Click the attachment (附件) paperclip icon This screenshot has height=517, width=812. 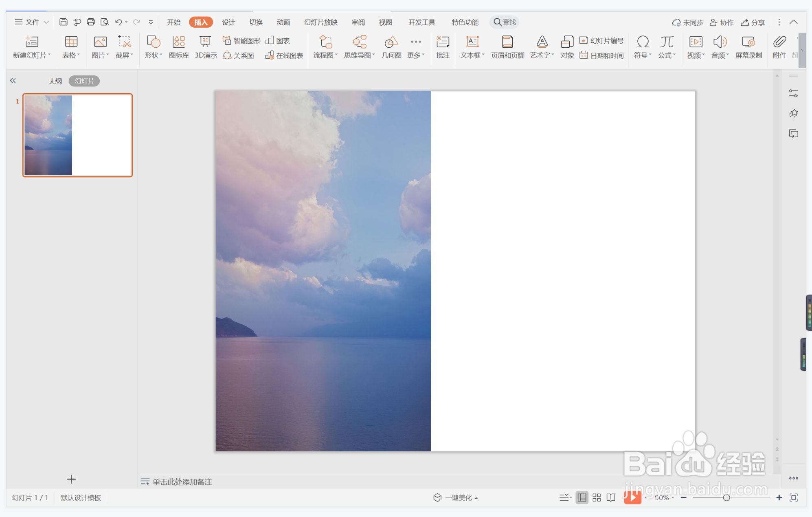[x=779, y=42]
